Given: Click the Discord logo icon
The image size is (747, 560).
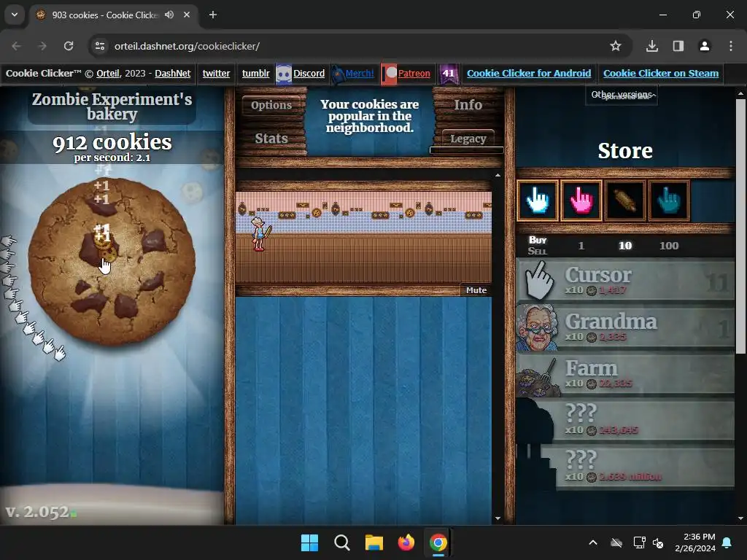Looking at the screenshot, I should pos(284,74).
